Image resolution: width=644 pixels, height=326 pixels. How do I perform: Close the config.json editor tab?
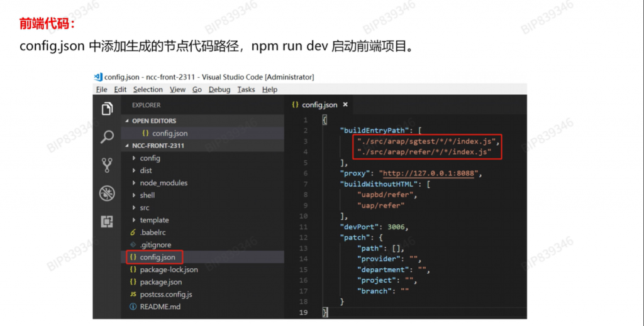[345, 105]
